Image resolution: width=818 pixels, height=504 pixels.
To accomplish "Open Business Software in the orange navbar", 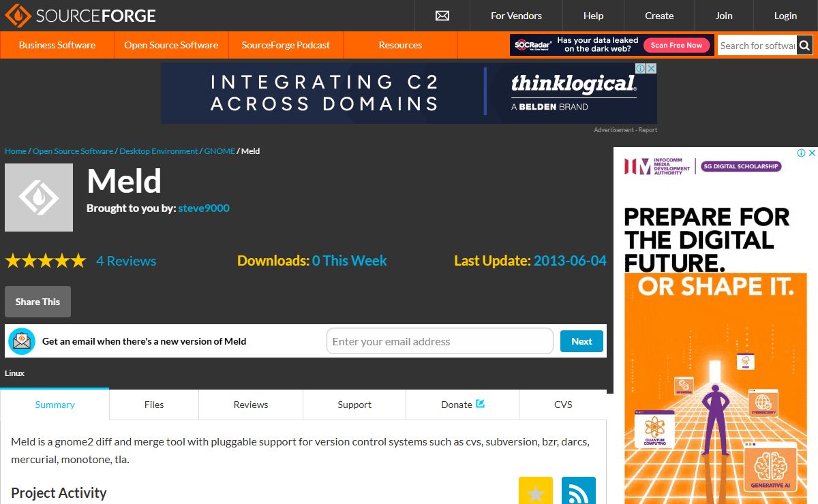I will (57, 45).
